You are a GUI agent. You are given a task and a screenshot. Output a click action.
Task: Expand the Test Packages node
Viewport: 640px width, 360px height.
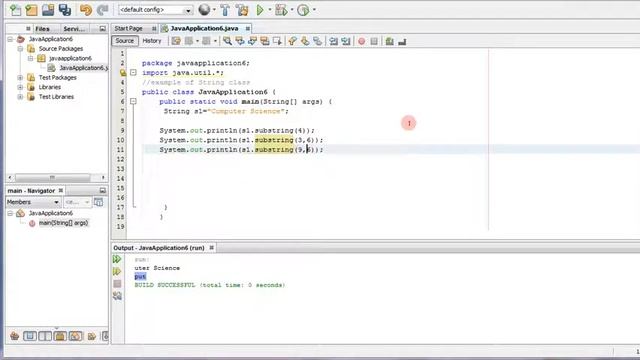(20, 78)
